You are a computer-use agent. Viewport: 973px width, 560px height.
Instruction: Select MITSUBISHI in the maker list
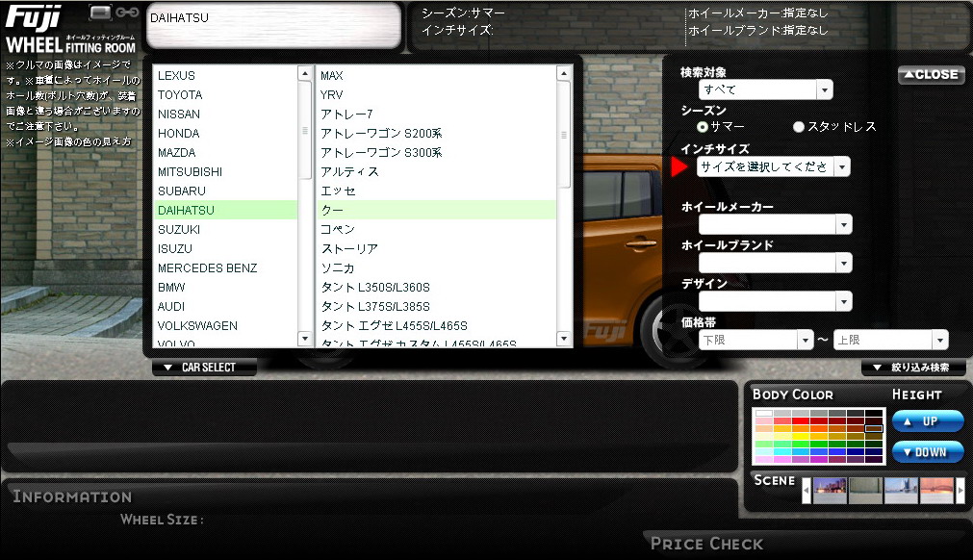tap(226, 172)
